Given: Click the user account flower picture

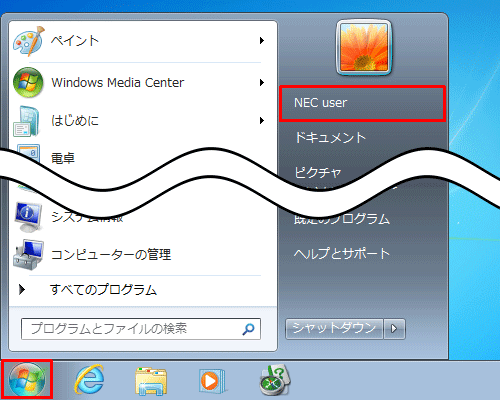Looking at the screenshot, I should point(364,47).
